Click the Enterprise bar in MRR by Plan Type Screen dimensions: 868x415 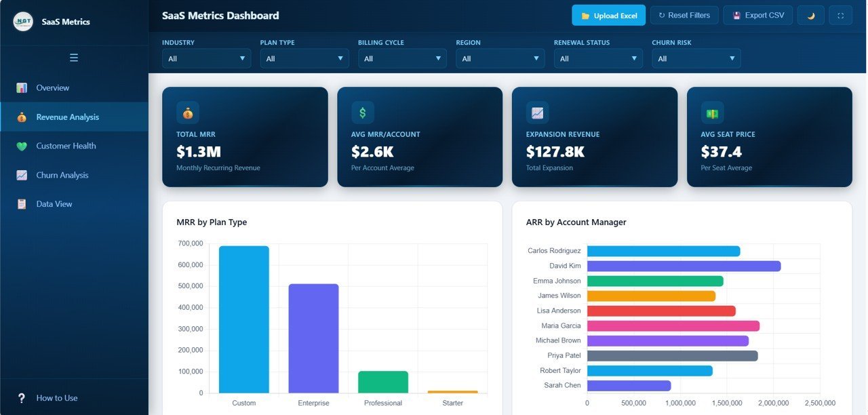(x=313, y=339)
